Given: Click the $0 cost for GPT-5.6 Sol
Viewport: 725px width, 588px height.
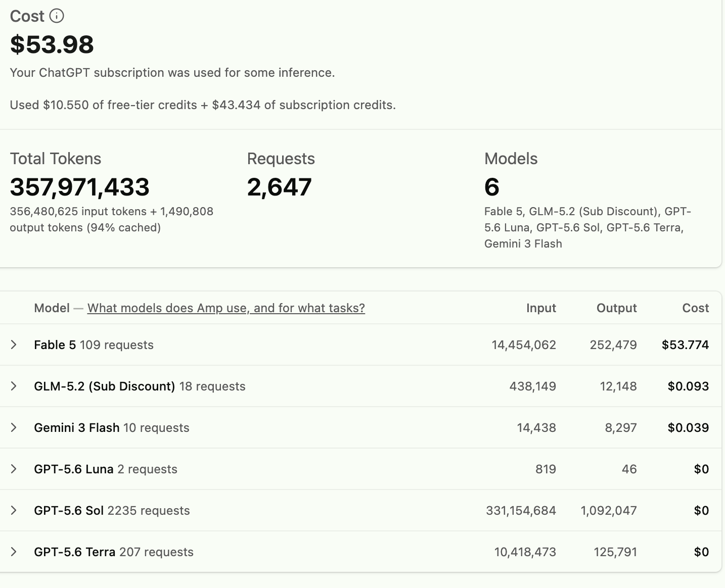Looking at the screenshot, I should pyautogui.click(x=702, y=510).
